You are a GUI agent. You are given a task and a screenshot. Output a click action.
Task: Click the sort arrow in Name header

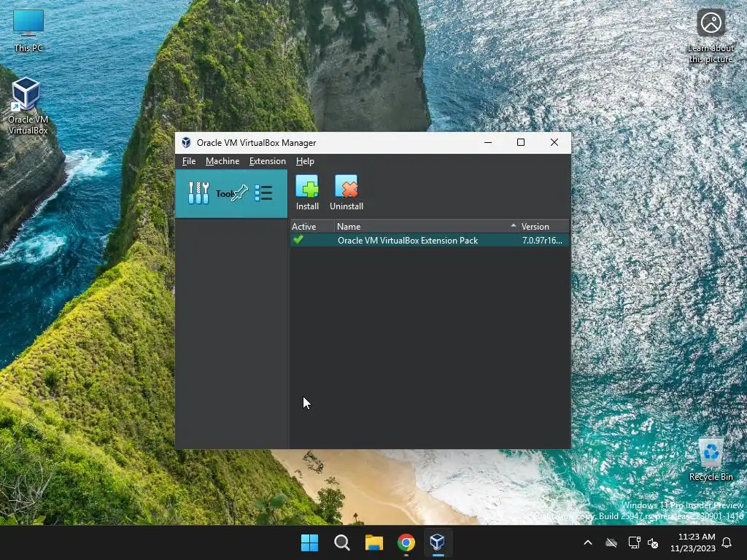pos(513,225)
